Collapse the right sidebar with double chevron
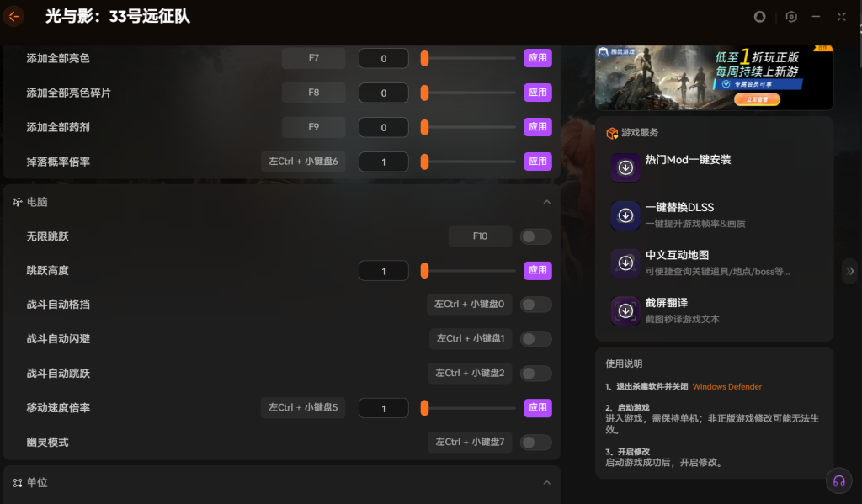Image resolution: width=862 pixels, height=504 pixels. click(850, 271)
